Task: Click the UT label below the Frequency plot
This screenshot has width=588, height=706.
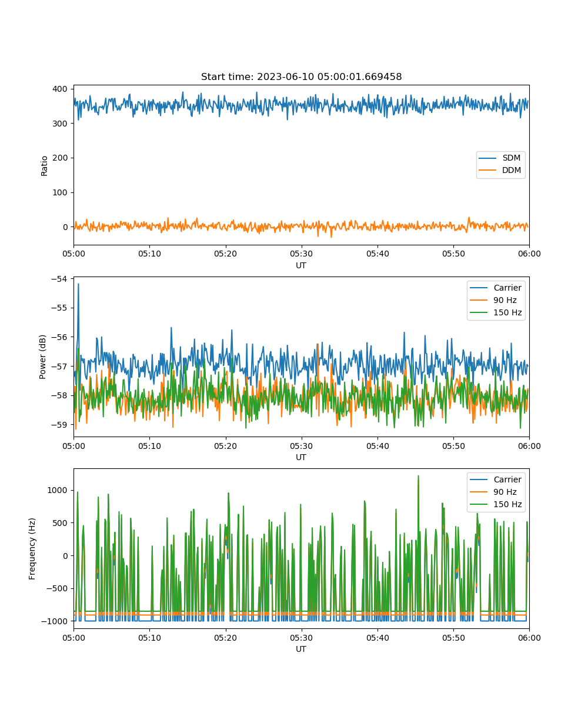Action: pyautogui.click(x=301, y=649)
